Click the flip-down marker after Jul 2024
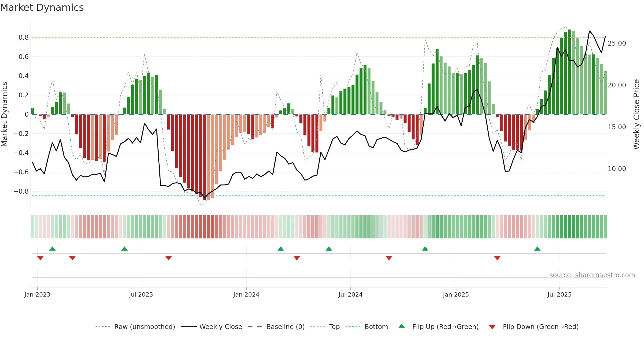Viewport: 644px width, 362px height. [389, 258]
